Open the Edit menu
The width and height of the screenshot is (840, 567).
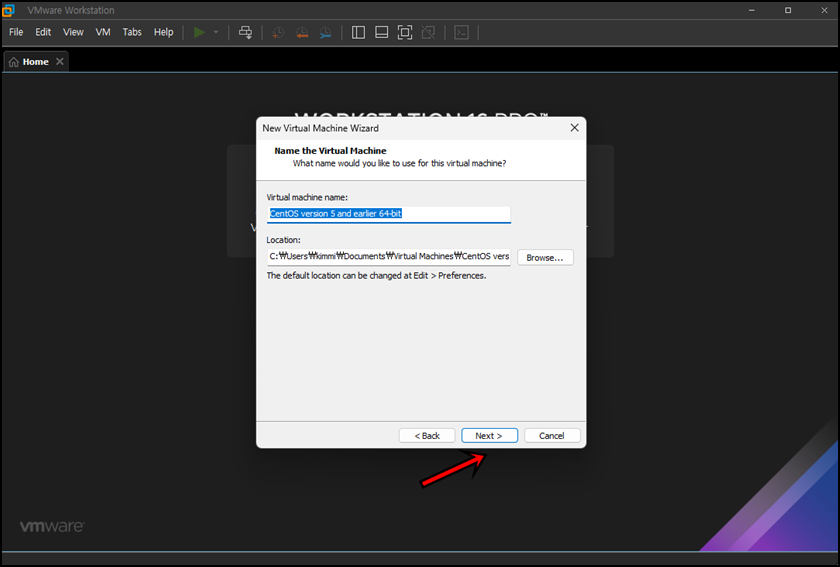(43, 32)
